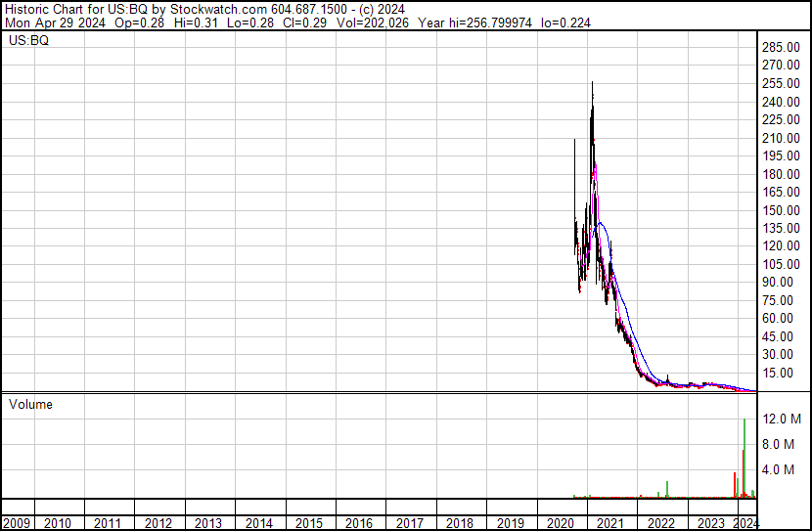Click the 105.00 price axis label
812x531 pixels.
pos(781,264)
